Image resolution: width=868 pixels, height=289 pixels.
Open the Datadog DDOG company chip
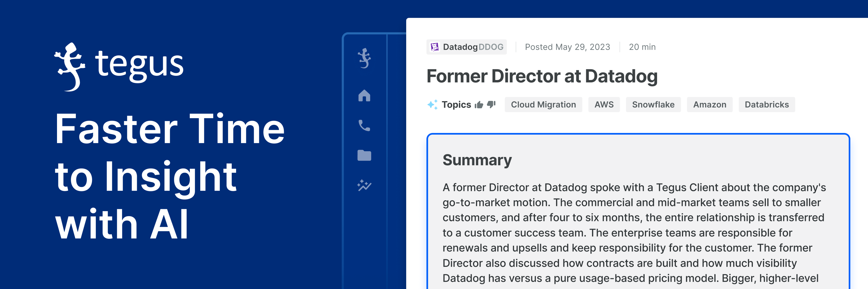coord(466,47)
